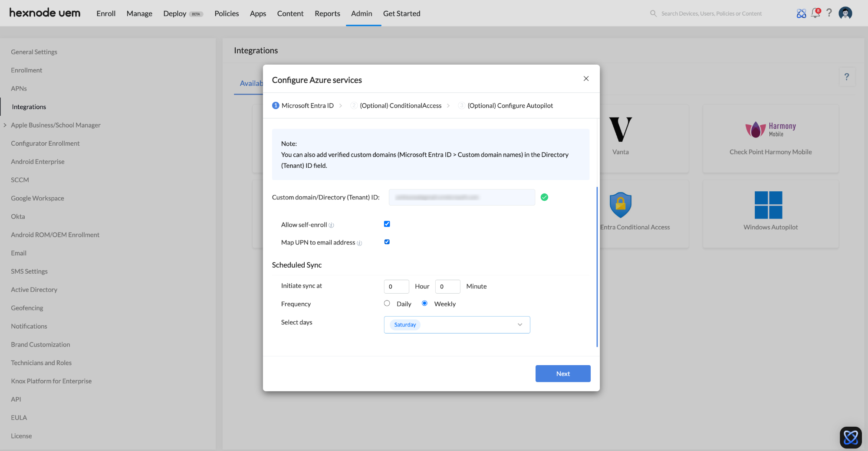Open the user profile avatar
This screenshot has height=451, width=868.
click(845, 13)
